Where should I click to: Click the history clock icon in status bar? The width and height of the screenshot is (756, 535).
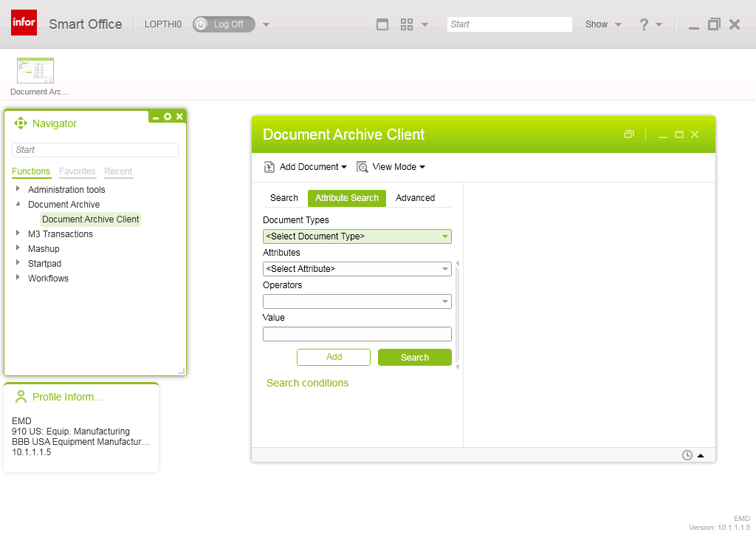687,455
